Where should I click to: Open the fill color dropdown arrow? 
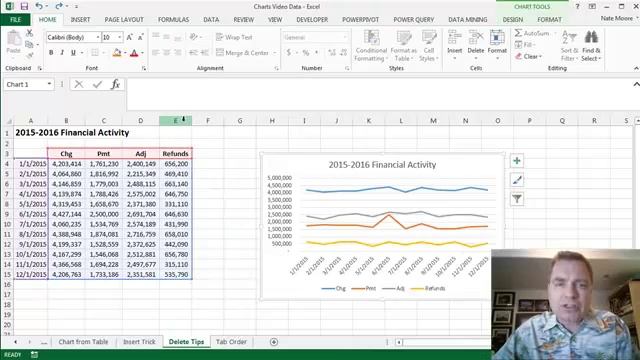pos(125,53)
